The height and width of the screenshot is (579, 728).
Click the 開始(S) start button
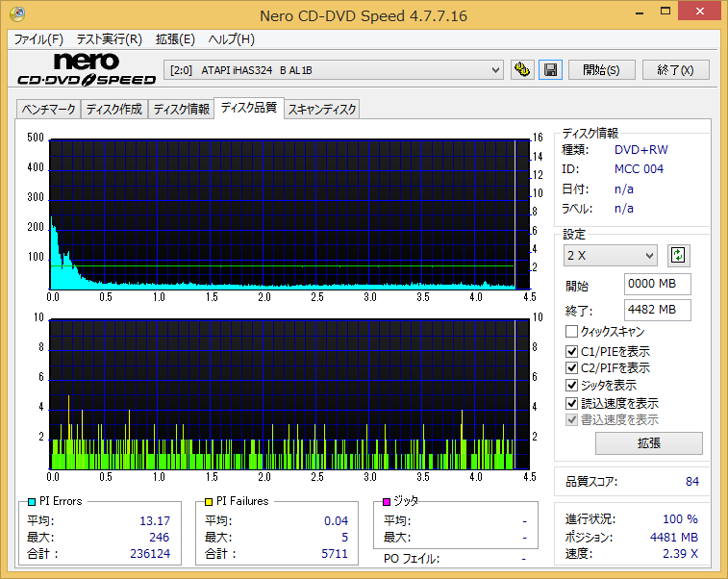[x=602, y=69]
